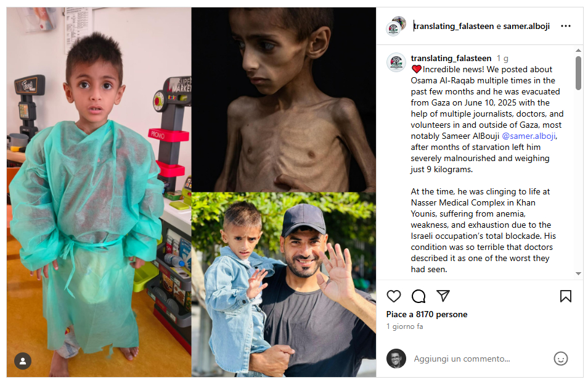Open emoji picker smiley icon
Screen dimensions: 588x382
point(561,359)
